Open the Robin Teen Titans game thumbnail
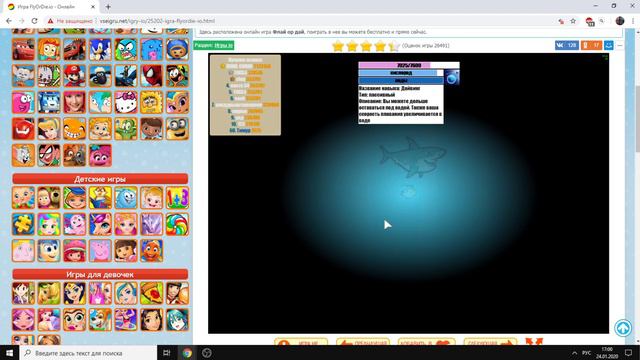Viewport: 640px width, 360px height. [49, 155]
